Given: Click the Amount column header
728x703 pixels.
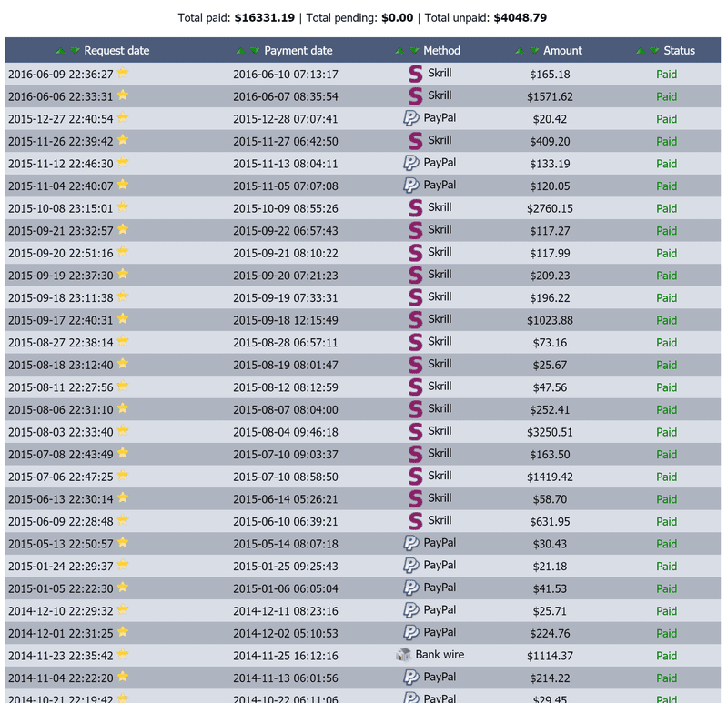Looking at the screenshot, I should click(562, 51).
